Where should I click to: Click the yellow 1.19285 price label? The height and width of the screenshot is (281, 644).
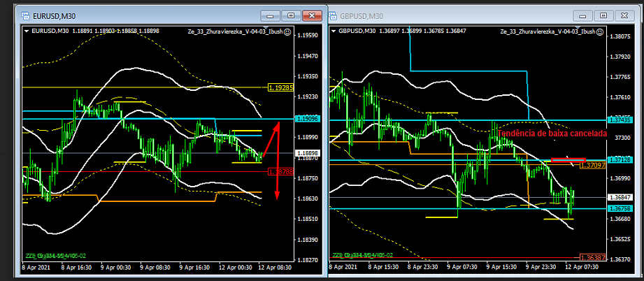(280, 88)
